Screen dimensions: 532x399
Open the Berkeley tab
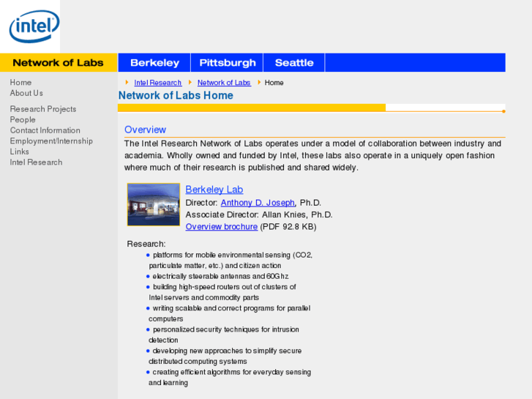tap(154, 62)
